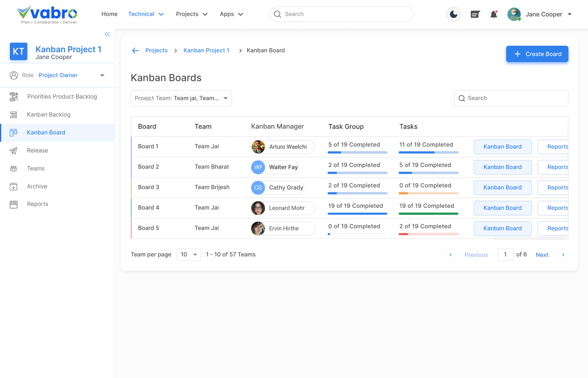Type in the Kanban Boards search field
Screen dimensions: 588x378
coord(511,98)
